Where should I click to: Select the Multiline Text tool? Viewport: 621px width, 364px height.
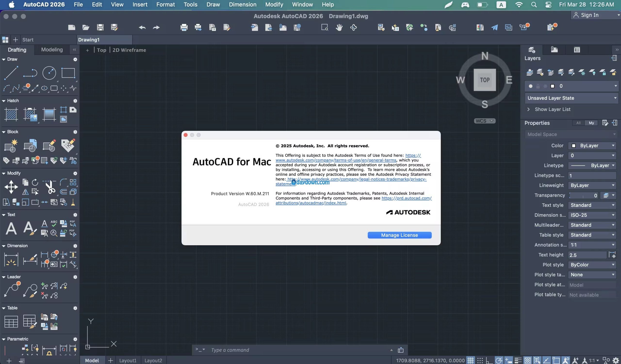(x=11, y=228)
